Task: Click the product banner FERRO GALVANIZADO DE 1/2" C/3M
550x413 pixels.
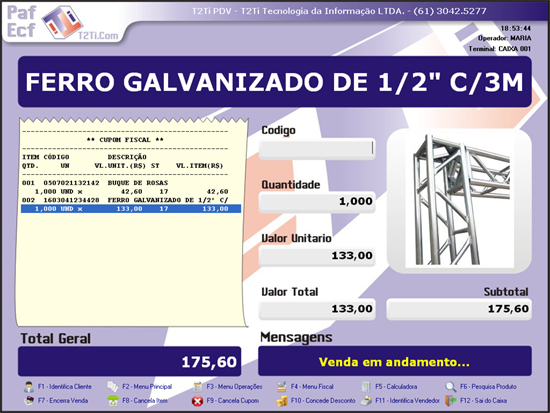Action: [x=275, y=82]
